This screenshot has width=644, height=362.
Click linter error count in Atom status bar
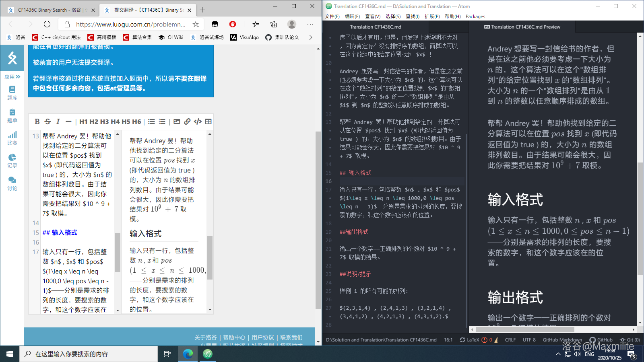click(487, 340)
